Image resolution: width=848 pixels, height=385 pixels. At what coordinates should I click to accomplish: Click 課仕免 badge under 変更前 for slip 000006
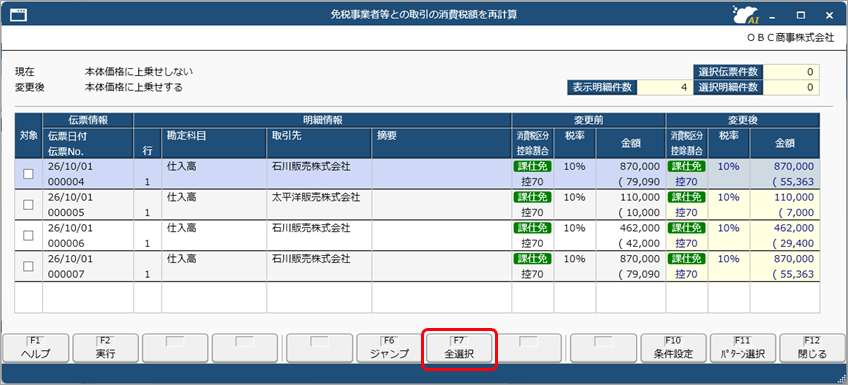pos(532,228)
